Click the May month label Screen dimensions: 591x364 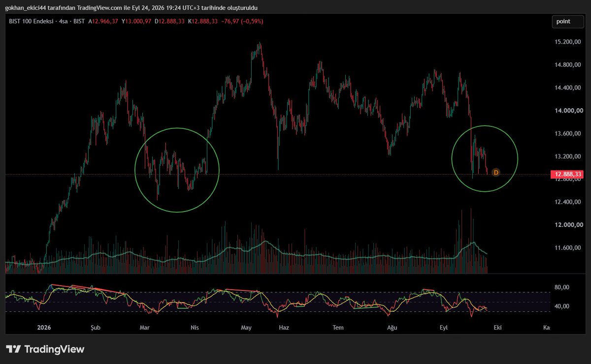246,327
